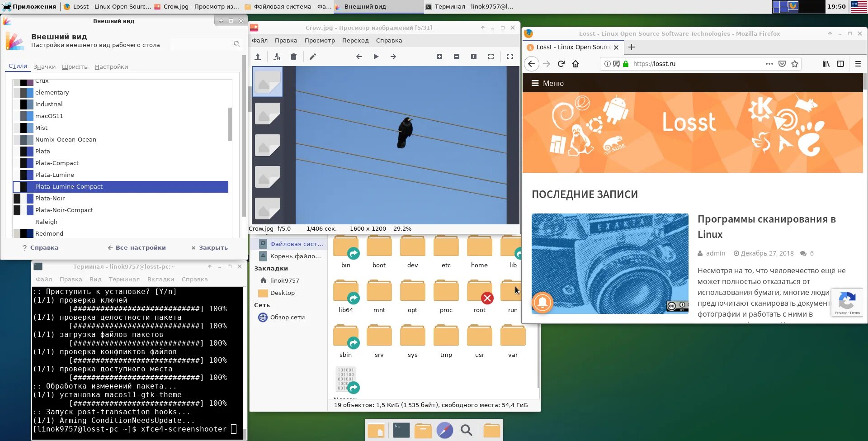Click the Все настройки button
This screenshot has height=441, width=868.
[x=137, y=247]
